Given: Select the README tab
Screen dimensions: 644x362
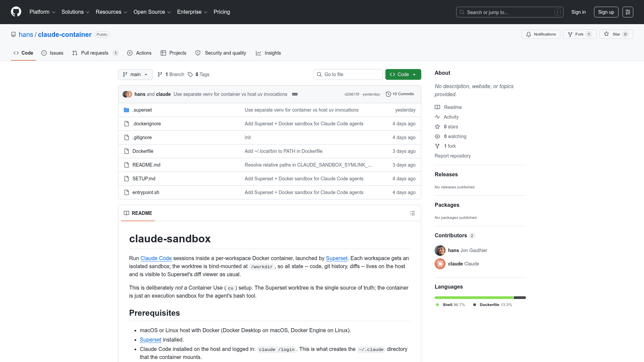Looking at the screenshot, I should (x=138, y=213).
